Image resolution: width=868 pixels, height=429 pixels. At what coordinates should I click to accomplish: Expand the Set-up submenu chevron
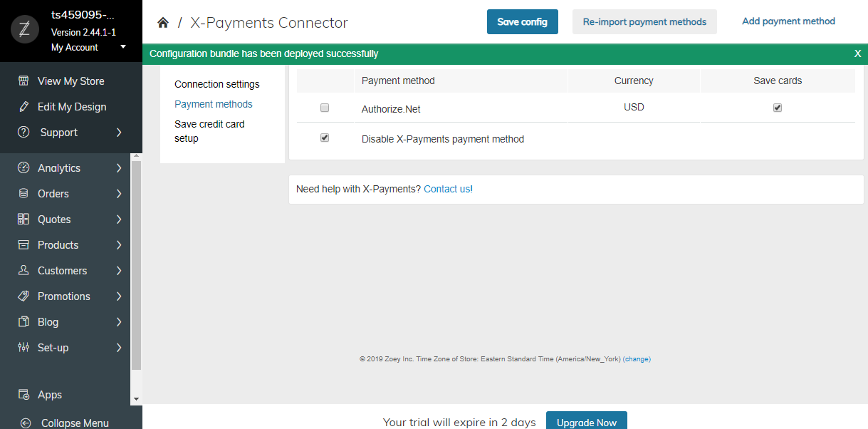pos(119,348)
